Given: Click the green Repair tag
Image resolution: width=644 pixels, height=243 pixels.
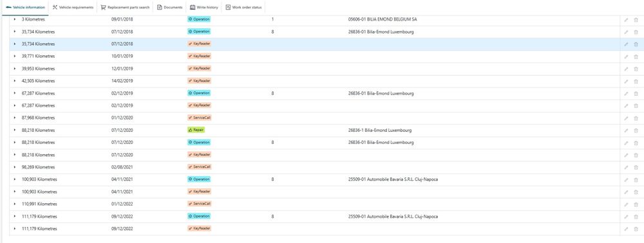Looking at the screenshot, I should pos(196,130).
